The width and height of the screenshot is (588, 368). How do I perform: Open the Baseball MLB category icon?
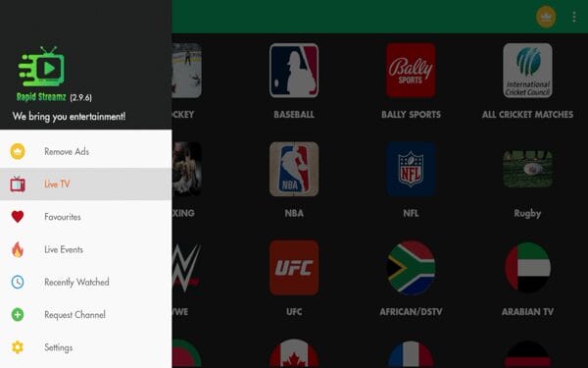point(294,71)
